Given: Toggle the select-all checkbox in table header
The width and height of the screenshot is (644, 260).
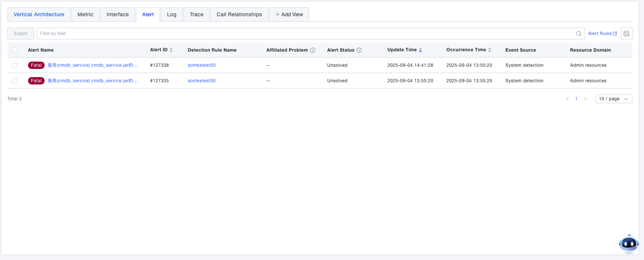Looking at the screenshot, I should [15, 50].
